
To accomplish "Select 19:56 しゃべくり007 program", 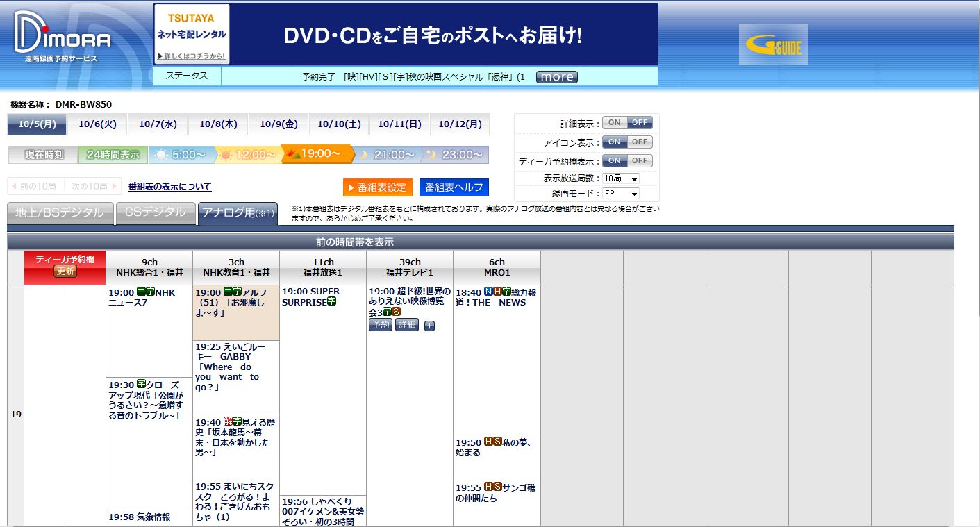I will (323, 511).
